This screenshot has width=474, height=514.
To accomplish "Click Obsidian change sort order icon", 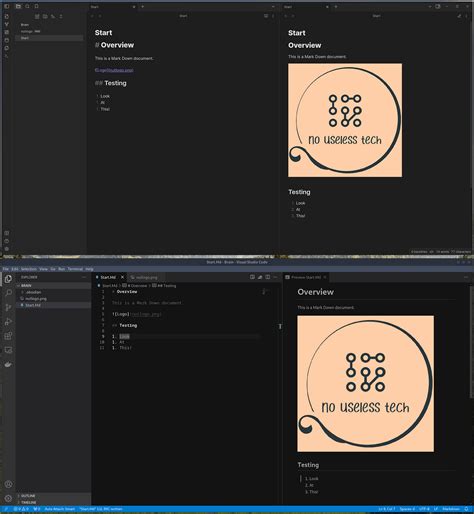I will pos(53,16).
